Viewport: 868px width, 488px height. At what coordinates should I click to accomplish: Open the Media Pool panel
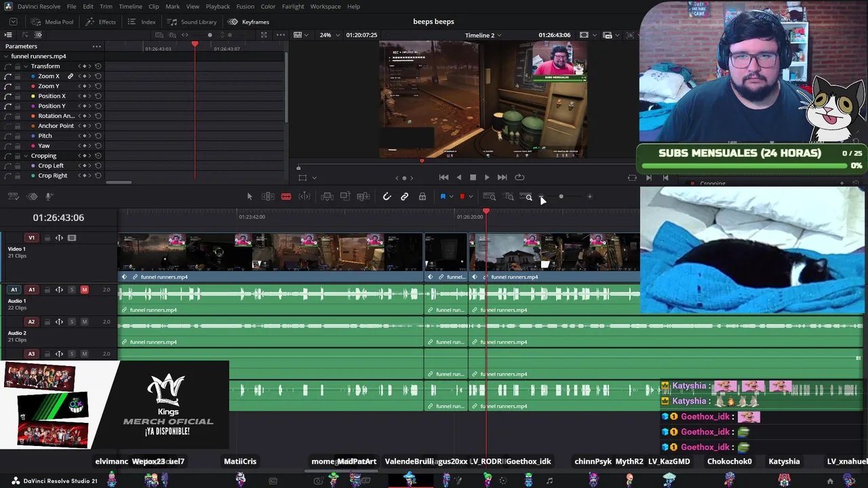click(x=52, y=22)
